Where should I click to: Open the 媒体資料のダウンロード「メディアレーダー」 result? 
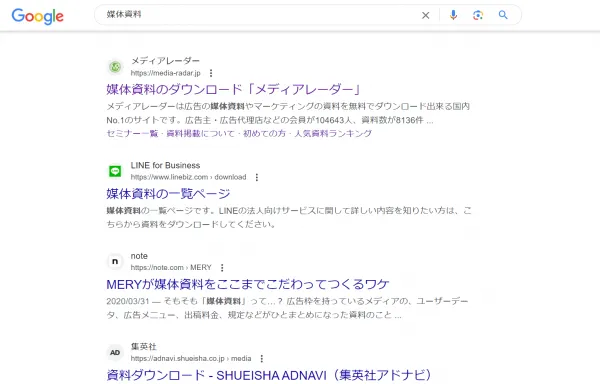pos(234,89)
